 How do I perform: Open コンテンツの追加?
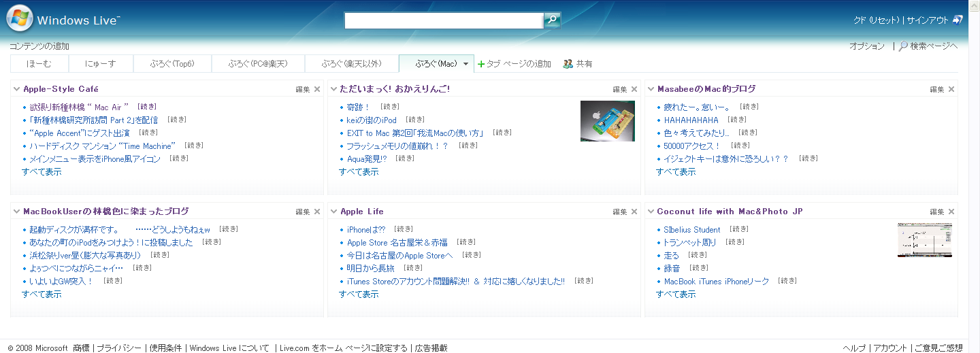tap(39, 46)
